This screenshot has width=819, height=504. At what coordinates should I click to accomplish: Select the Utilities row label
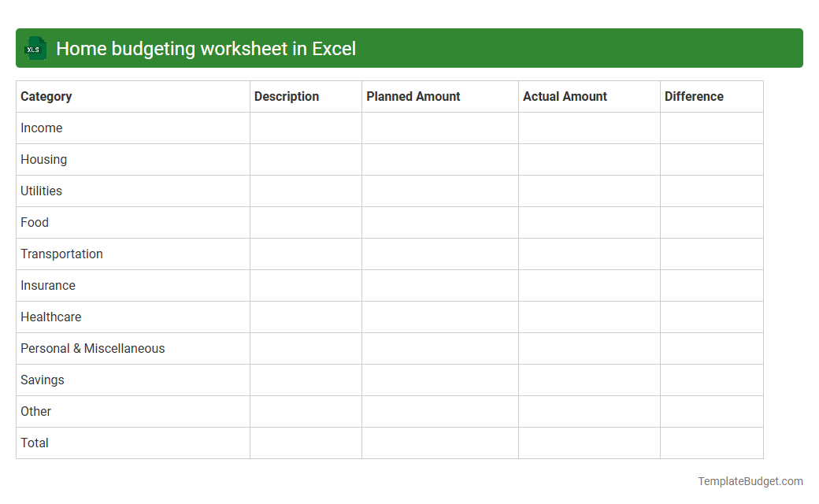click(x=41, y=191)
